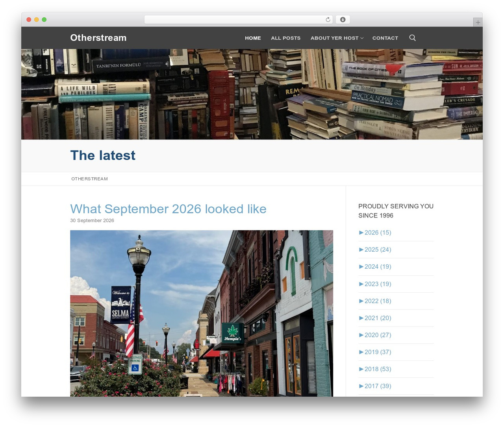Click the browser reload icon

[328, 20]
